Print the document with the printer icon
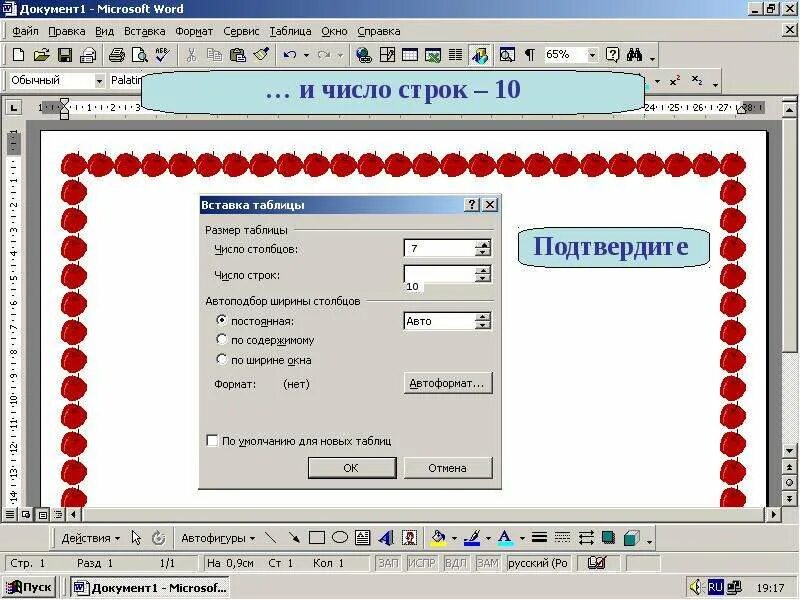The width and height of the screenshot is (800, 600). [x=116, y=55]
